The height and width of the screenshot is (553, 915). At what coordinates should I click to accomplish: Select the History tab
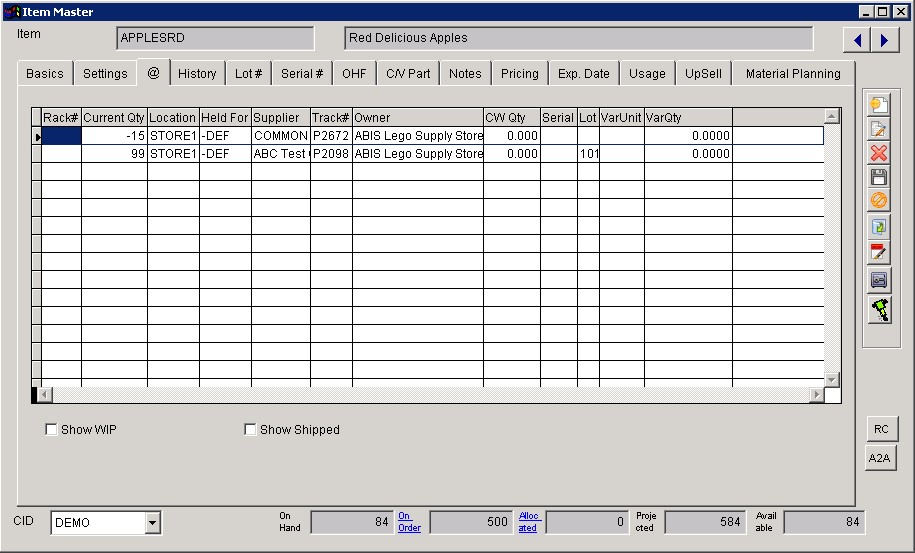pos(197,74)
